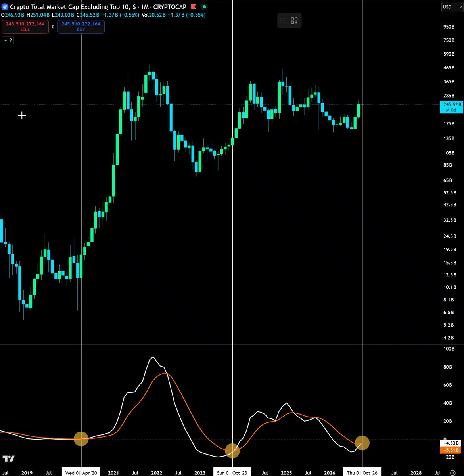Click the green market status dot
464x476 pixels.
click(x=204, y=7)
